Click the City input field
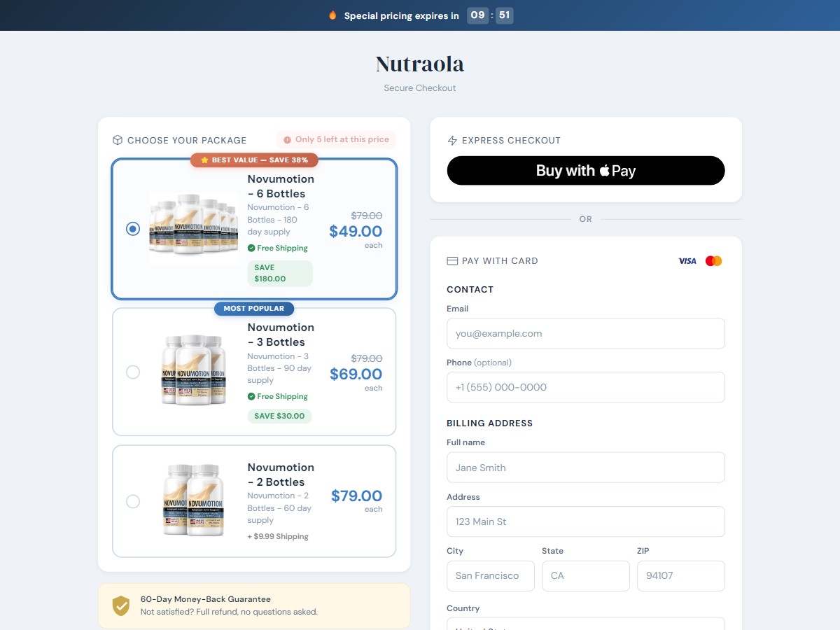The width and height of the screenshot is (840, 630). pyautogui.click(x=491, y=575)
